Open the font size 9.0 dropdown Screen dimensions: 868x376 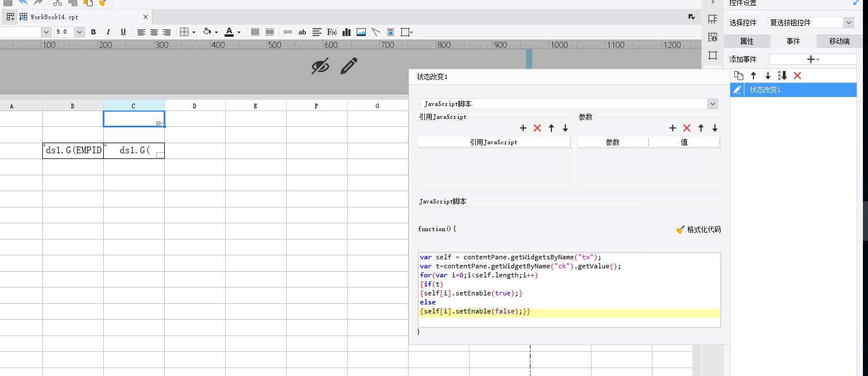pos(80,32)
